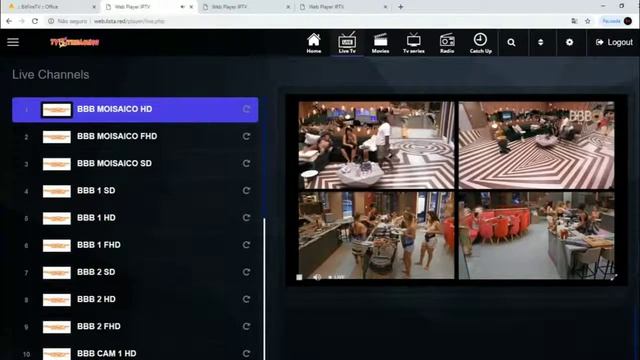Reload icon on BBB MOISAICO SD row
The height and width of the screenshot is (360, 640).
pos(246,163)
